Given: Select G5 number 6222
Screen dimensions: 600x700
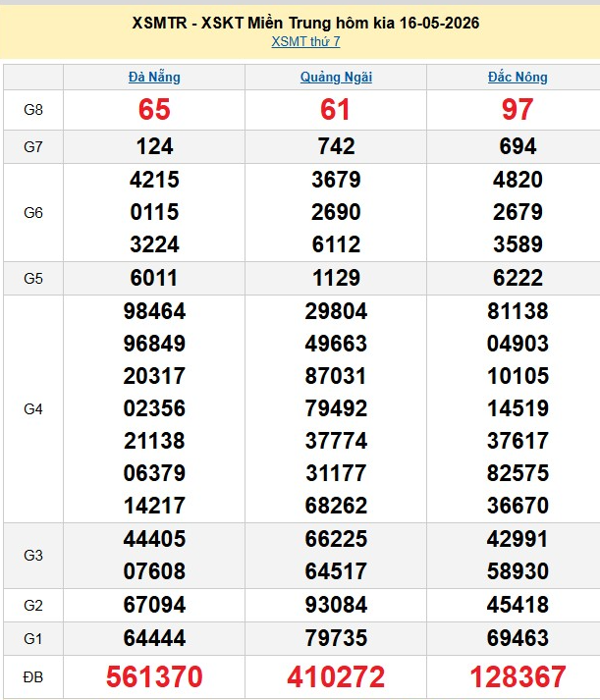Looking at the screenshot, I should point(518,278).
